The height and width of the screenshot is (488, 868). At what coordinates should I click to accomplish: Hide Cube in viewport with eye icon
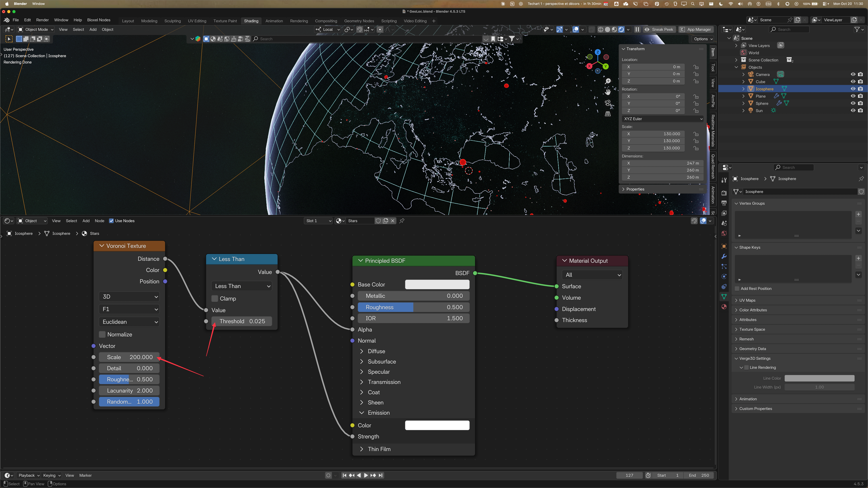(853, 81)
